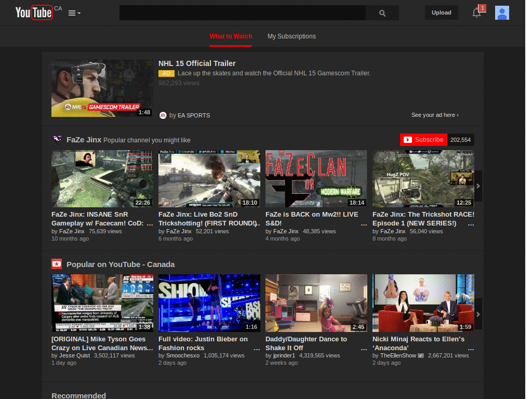This screenshot has height=399, width=532.
Task: Click the Upload button
Action: coord(442,12)
